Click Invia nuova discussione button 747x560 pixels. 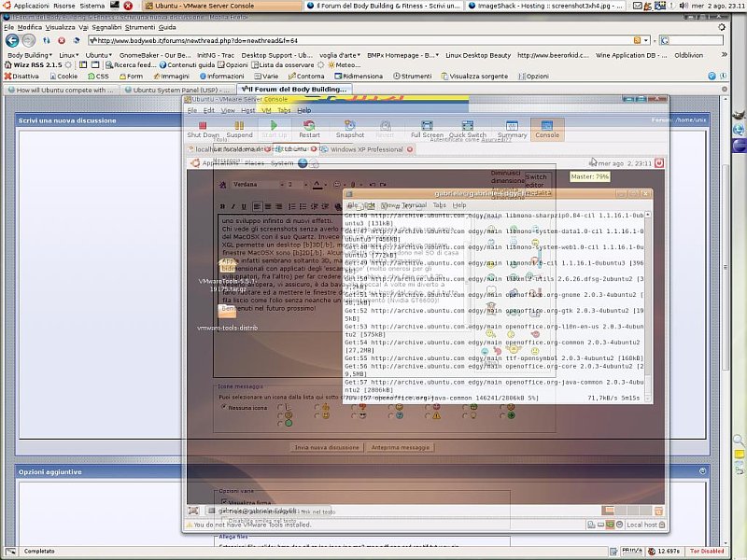(327, 448)
